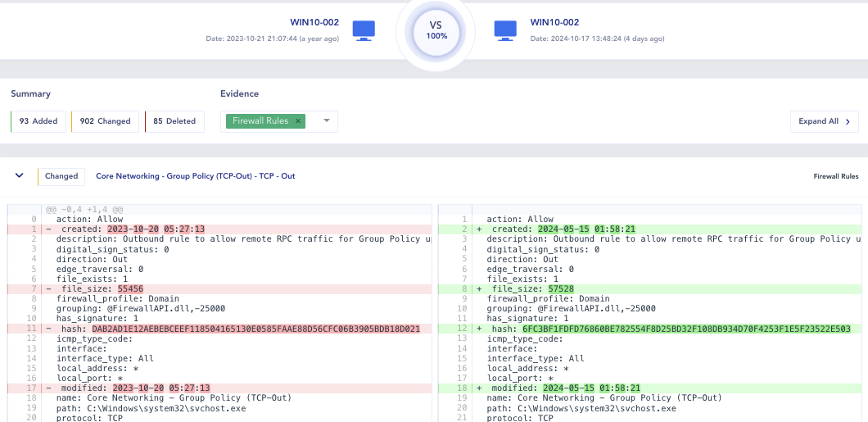Viewport: 868px width, 422px height.
Task: Collapse the Core Networking Group Policy entry chevron
Action: point(19,175)
